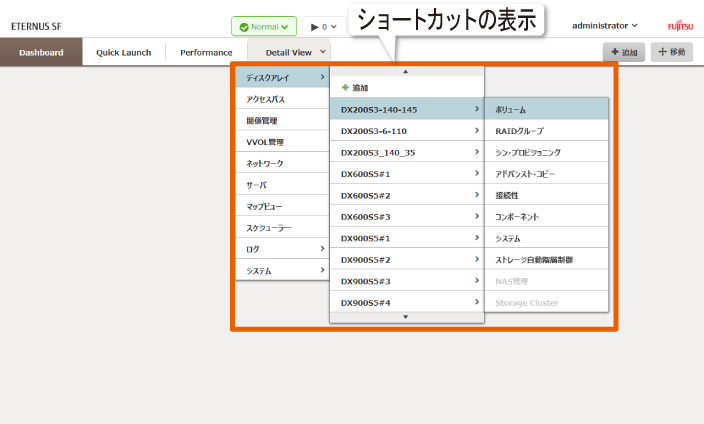Select device DX900S5#1
The image size is (704, 424).
(x=407, y=238)
